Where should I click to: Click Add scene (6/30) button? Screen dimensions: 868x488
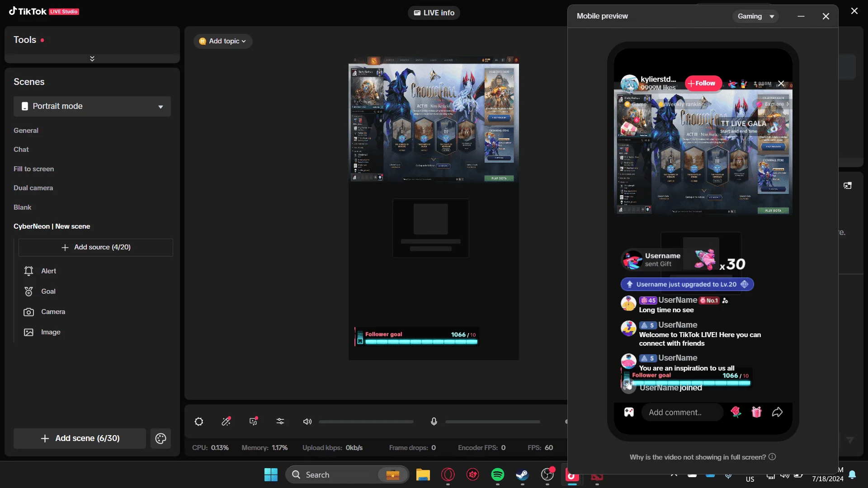(x=80, y=438)
